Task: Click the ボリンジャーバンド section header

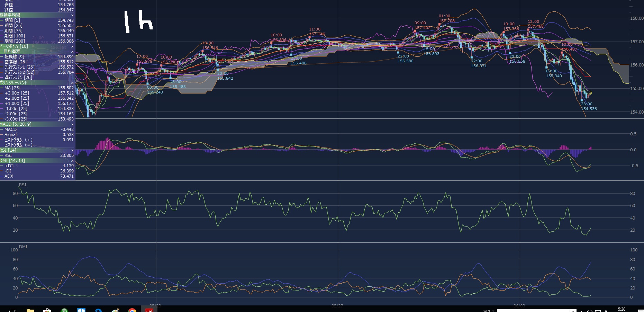Action: coord(14,83)
